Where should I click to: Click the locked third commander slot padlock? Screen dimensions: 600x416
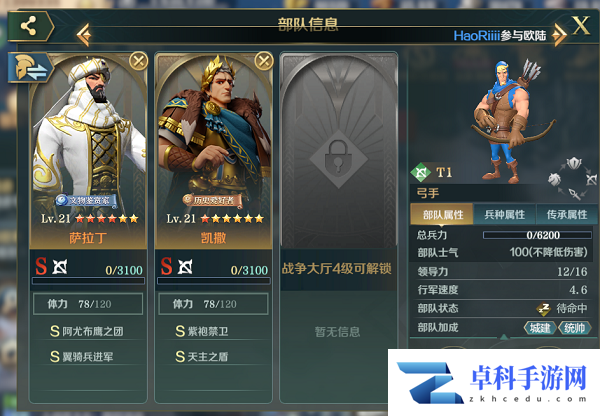[x=338, y=158]
